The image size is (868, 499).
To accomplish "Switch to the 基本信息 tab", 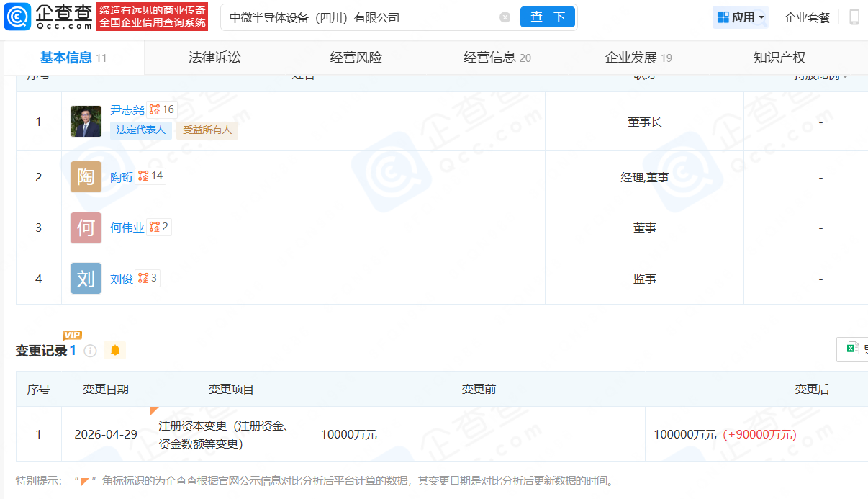I will coord(73,58).
